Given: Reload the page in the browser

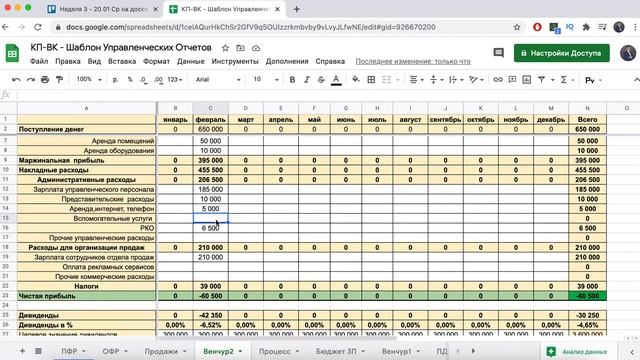Looking at the screenshot, I should pos(38,27).
